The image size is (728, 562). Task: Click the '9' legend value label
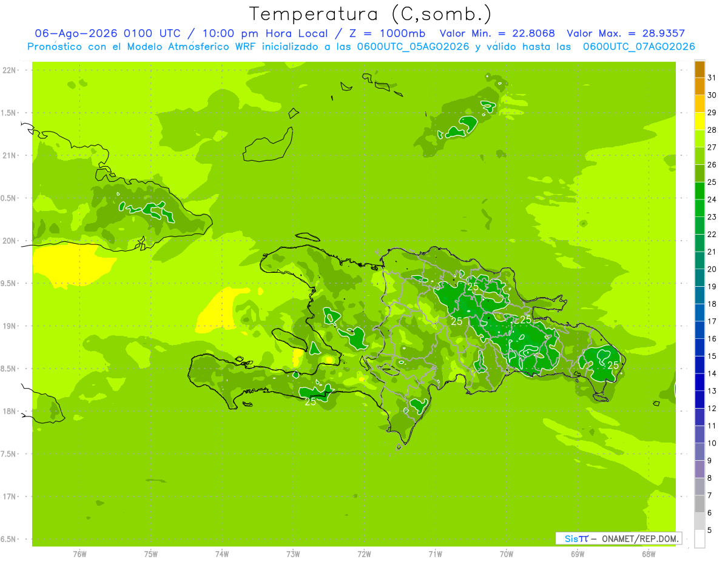pos(710,460)
